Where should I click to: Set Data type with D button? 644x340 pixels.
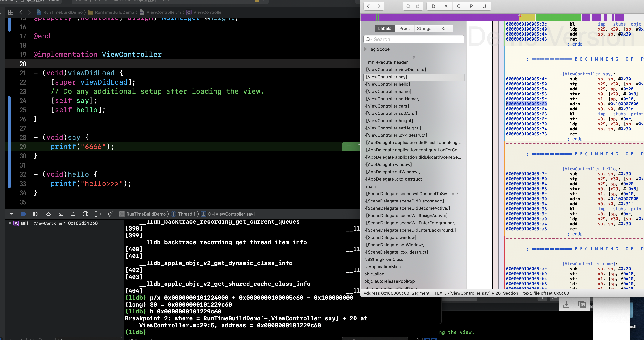433,6
